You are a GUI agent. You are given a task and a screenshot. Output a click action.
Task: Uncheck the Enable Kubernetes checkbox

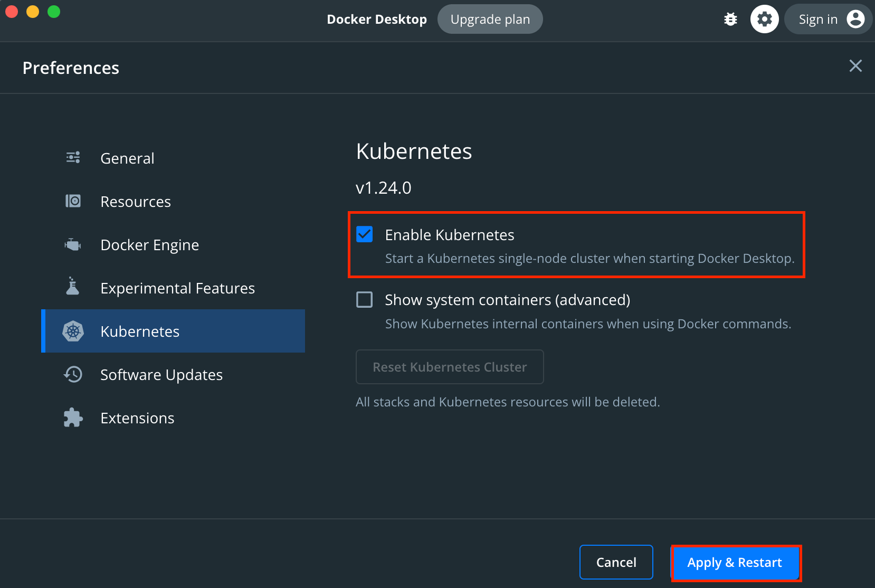364,234
